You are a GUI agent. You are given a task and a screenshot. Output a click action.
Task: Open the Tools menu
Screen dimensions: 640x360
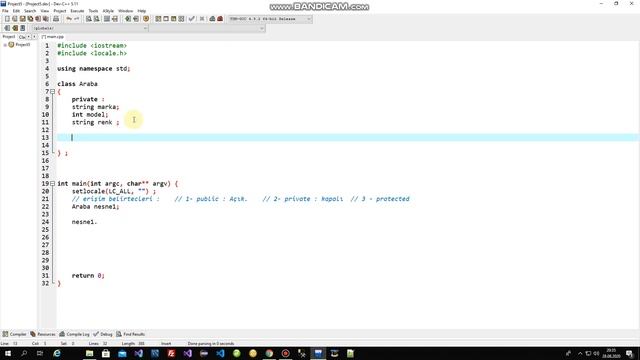(x=93, y=11)
